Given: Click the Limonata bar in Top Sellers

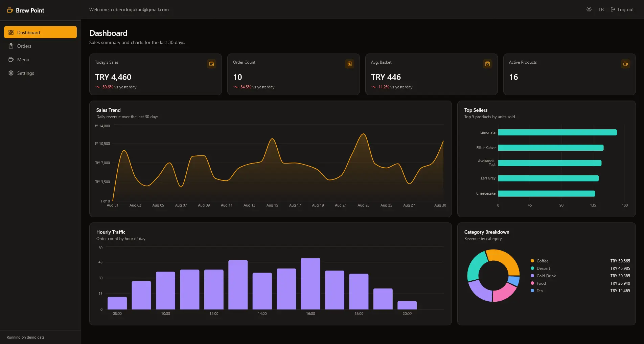Looking at the screenshot, I should point(557,132).
